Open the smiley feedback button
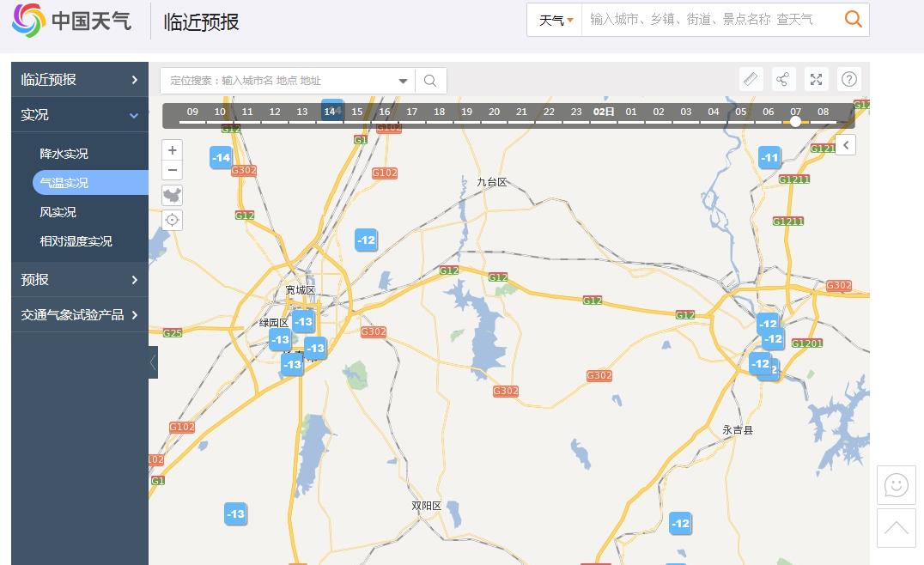This screenshot has width=924, height=565. (x=896, y=485)
